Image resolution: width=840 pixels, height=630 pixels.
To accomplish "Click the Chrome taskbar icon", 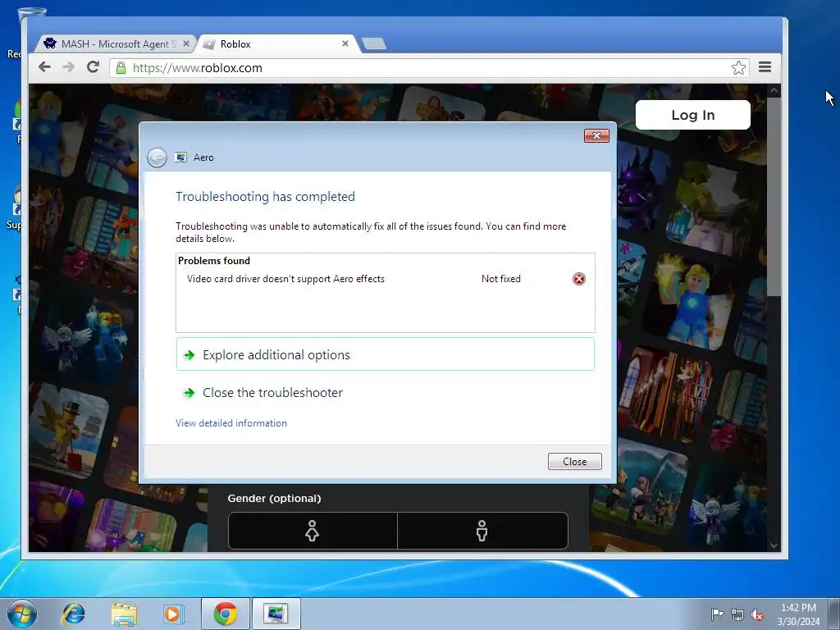I will (226, 614).
